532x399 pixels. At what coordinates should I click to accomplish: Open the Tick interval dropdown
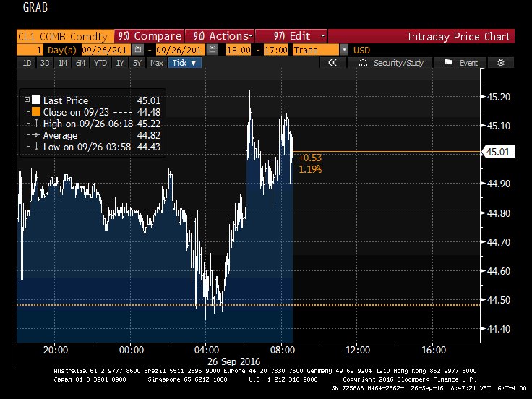coord(184,63)
